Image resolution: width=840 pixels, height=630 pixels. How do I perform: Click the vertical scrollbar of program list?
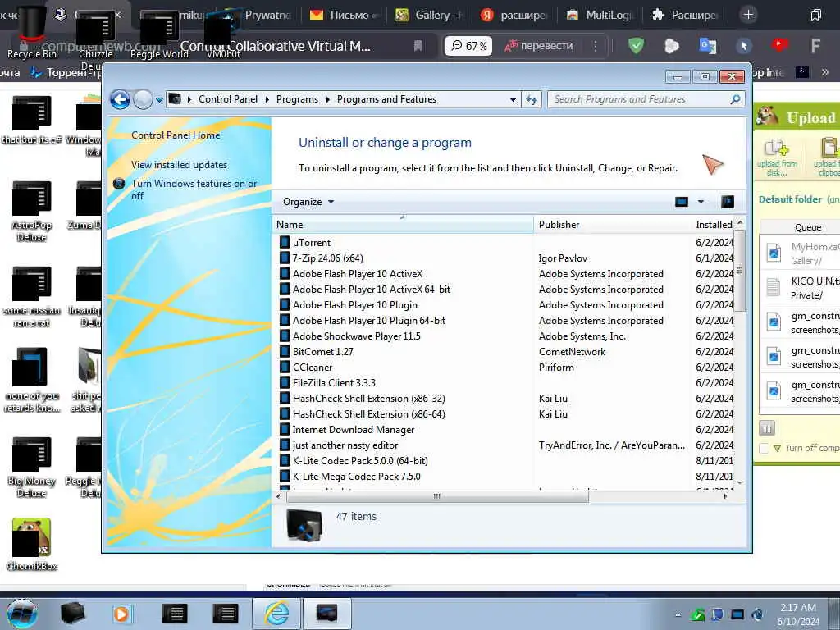(740, 270)
